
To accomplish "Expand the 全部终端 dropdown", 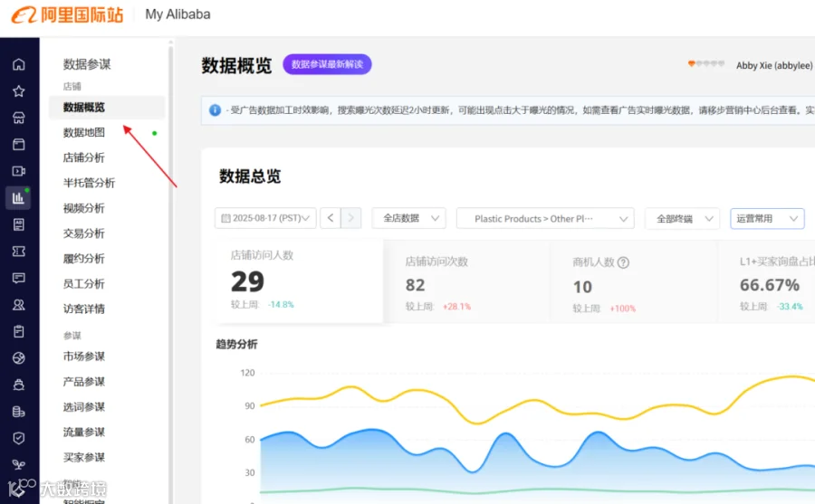I will 682,219.
